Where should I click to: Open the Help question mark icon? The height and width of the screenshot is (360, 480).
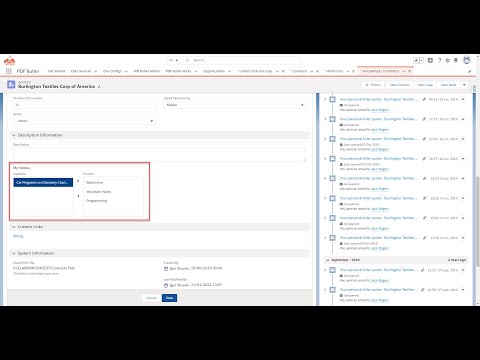click(439, 60)
